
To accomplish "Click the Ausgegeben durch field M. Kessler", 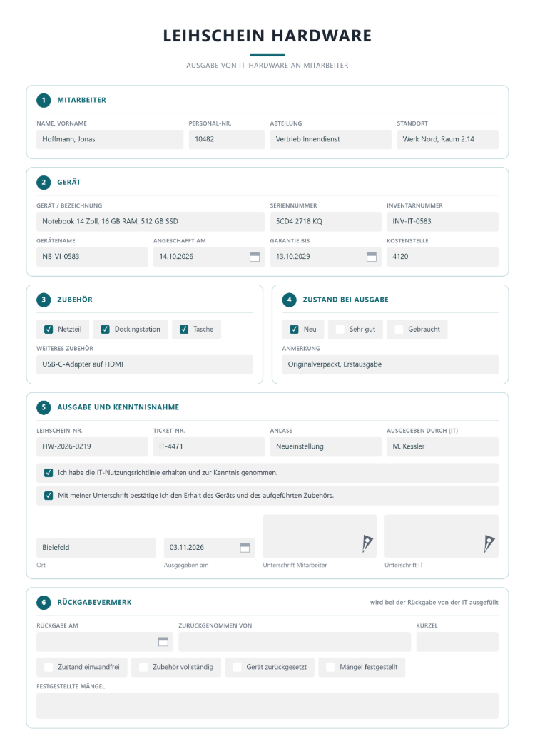I will pos(442,447).
